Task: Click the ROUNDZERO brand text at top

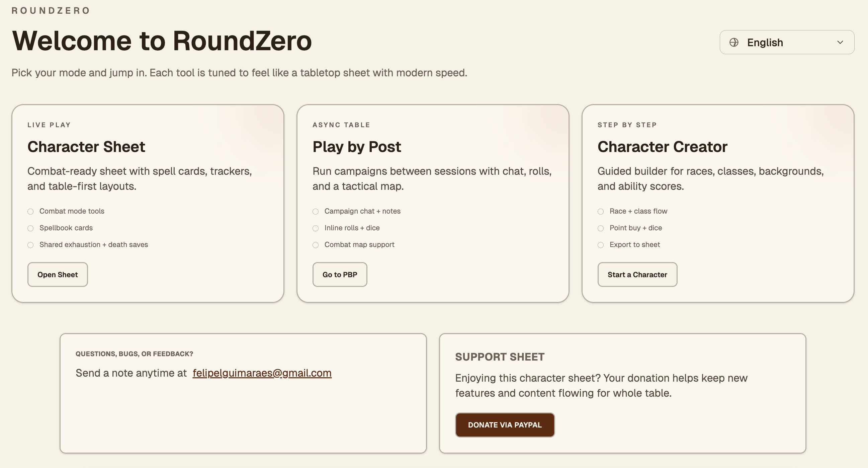Action: point(51,10)
